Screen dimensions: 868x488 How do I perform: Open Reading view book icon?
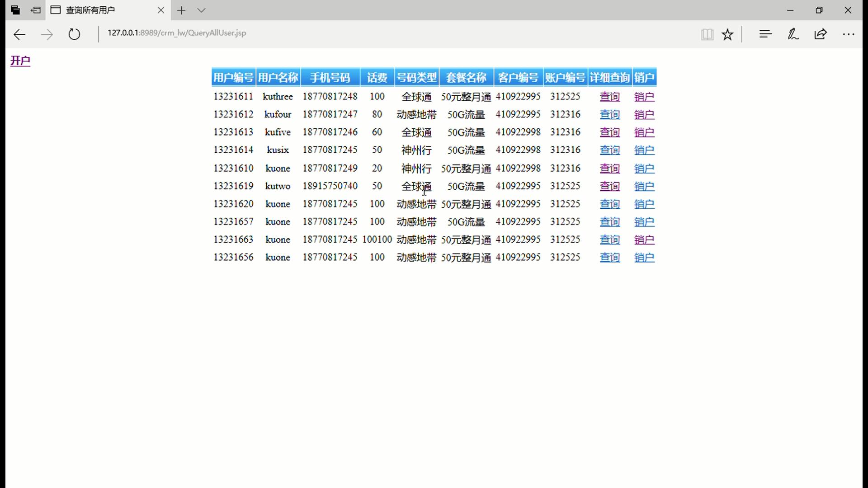click(x=708, y=34)
